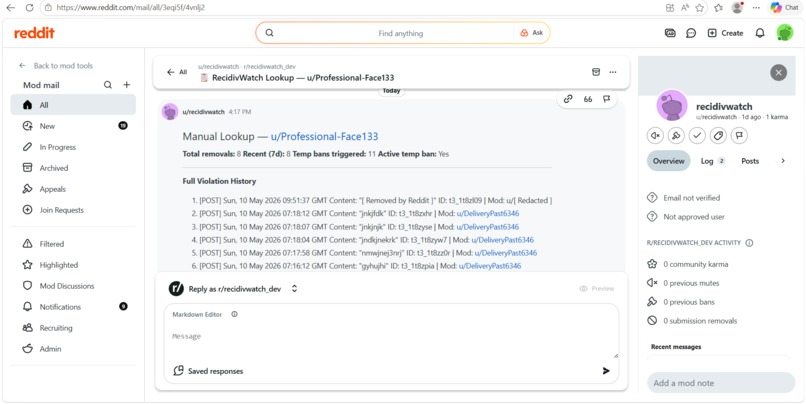Open the Copilot Chat button in browser
This screenshot has height=404, width=806.
coord(784,8)
